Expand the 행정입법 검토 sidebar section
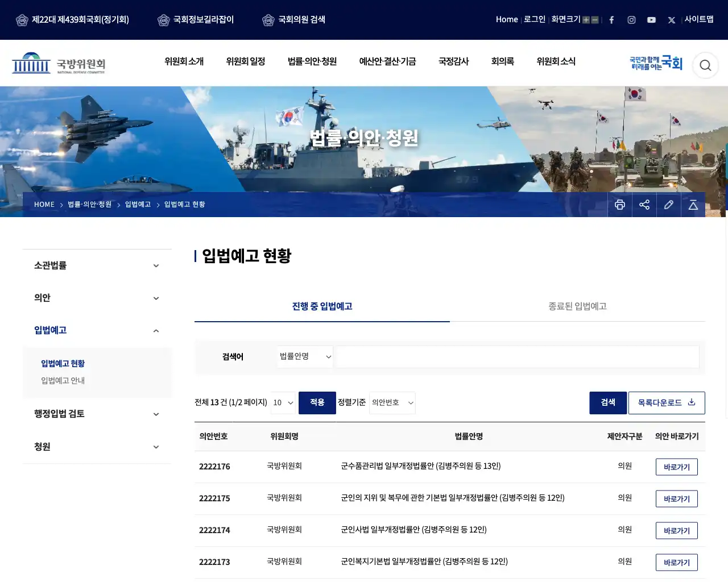728x582 pixels. 97,414
